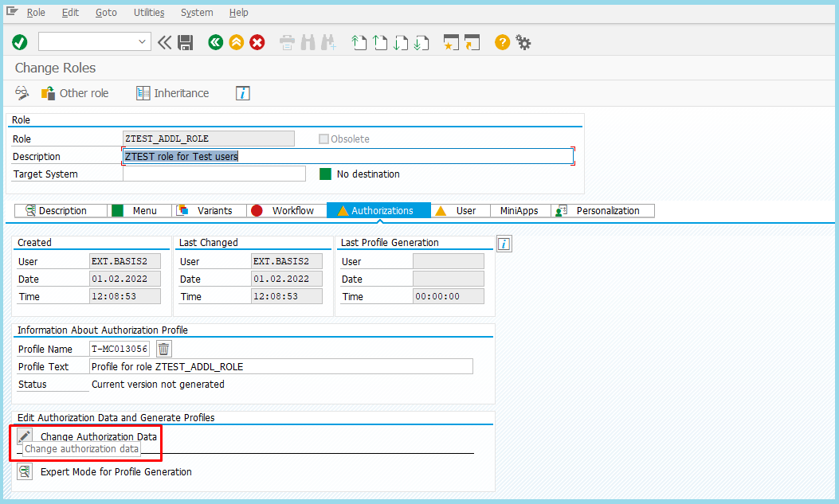839x504 pixels.
Task: Click the Save floppy disk icon
Action: 186,42
